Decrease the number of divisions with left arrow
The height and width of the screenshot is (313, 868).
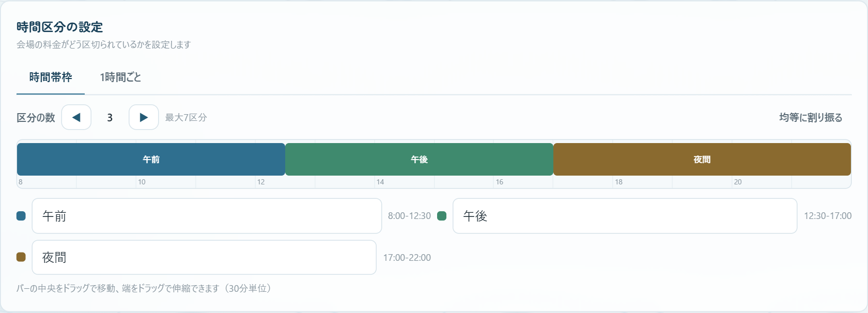point(76,117)
